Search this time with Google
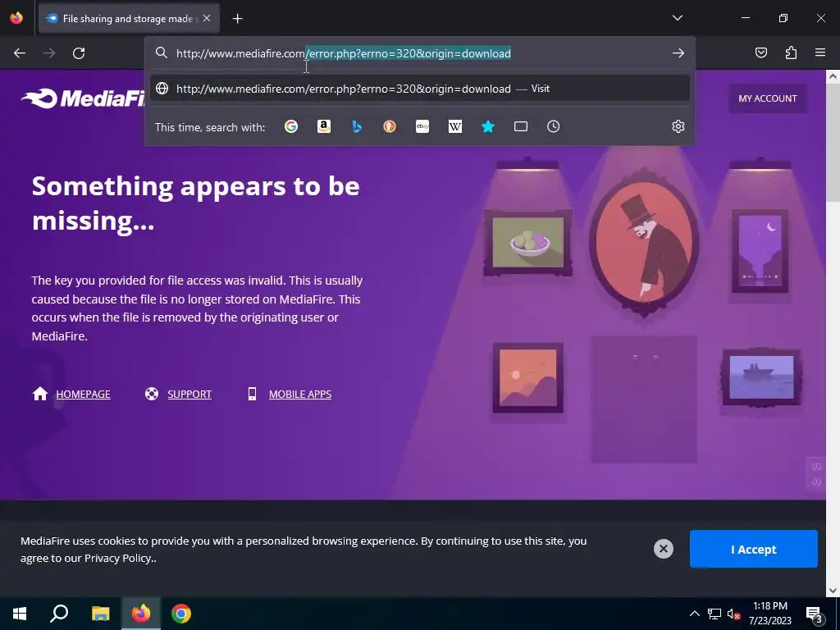The height and width of the screenshot is (630, 840). point(291,126)
